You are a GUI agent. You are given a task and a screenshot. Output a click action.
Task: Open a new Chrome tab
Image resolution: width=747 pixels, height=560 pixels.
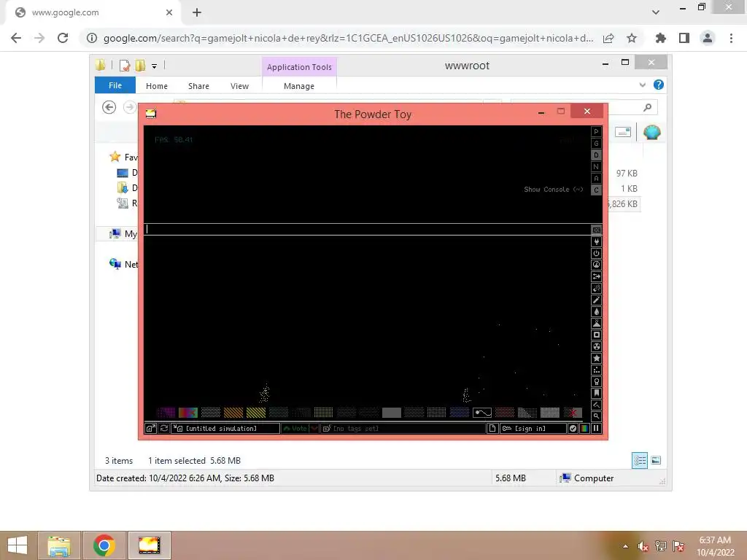point(197,12)
